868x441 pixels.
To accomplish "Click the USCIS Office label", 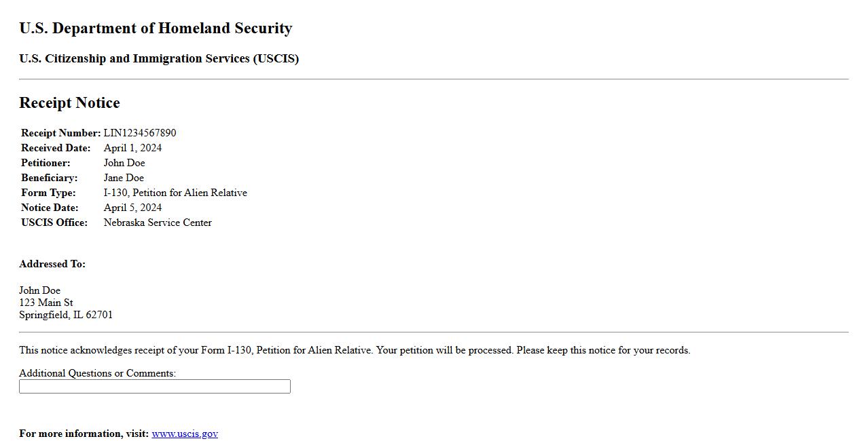I will [54, 223].
